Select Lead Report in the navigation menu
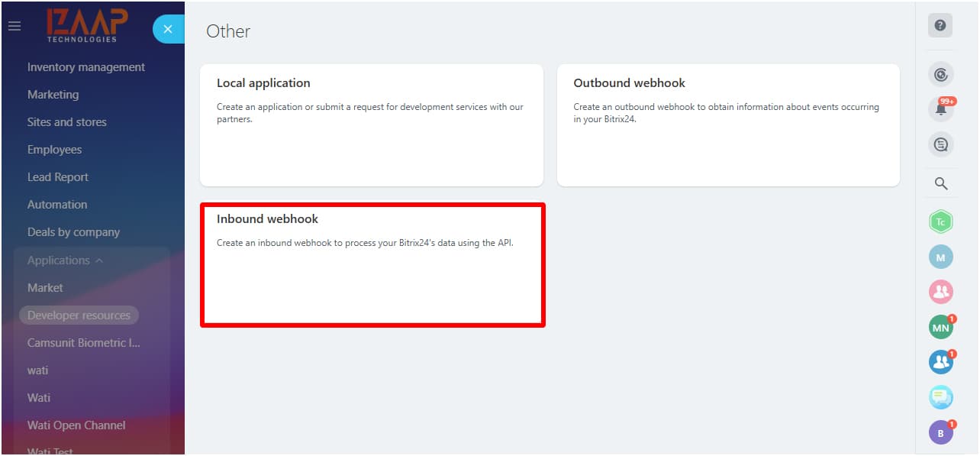Screen dimensions: 980x456 [x=58, y=176]
